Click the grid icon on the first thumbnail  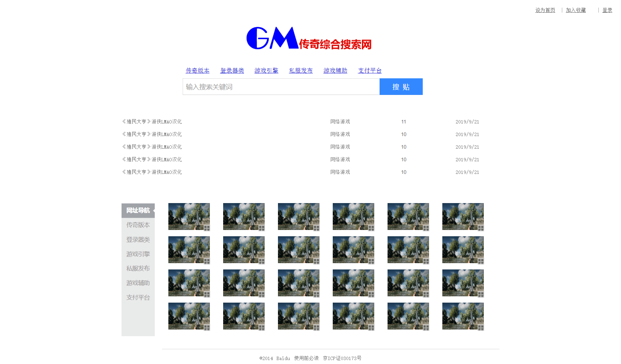tap(207, 228)
